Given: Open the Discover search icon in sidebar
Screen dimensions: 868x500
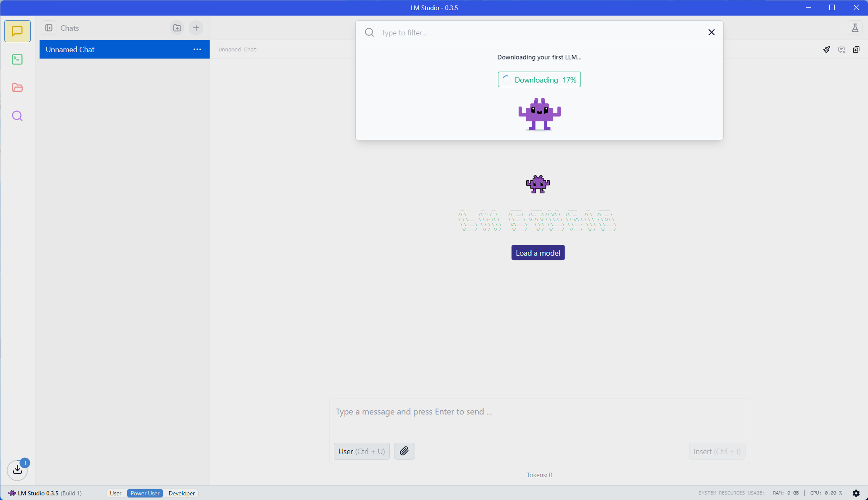Looking at the screenshot, I should tap(17, 116).
